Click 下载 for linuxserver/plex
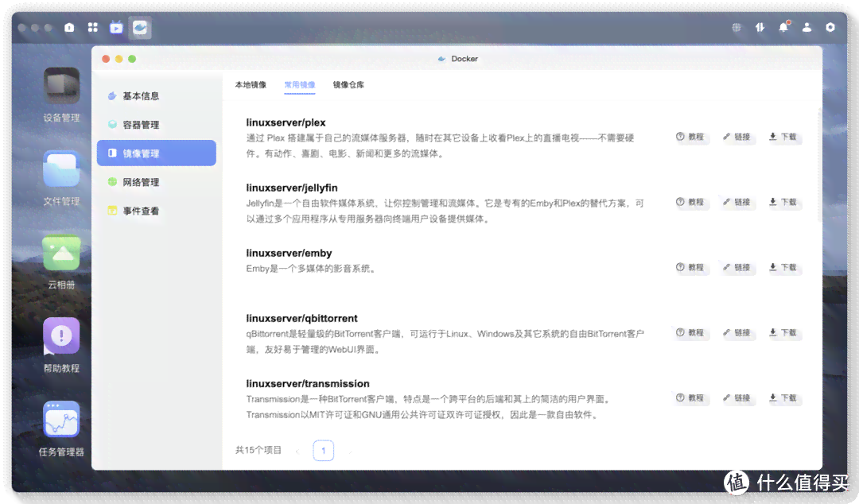Viewport: 859px width, 504px height. (783, 137)
